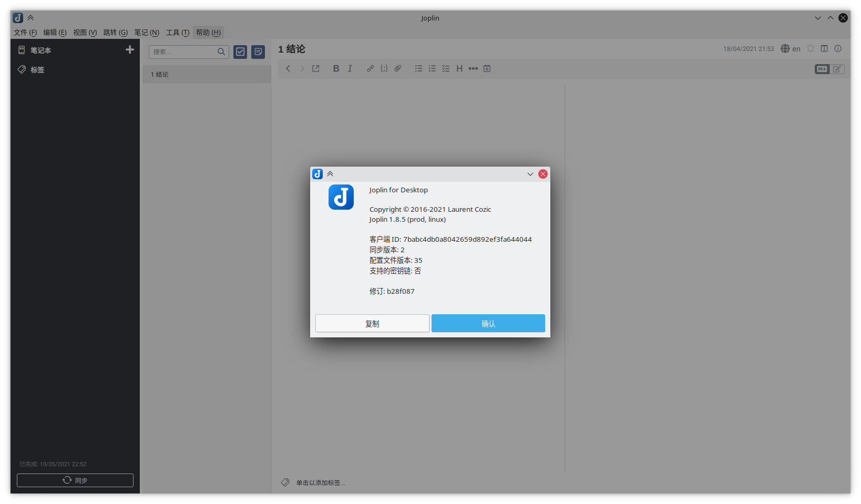Viewport: 861px width, 504px height.
Task: Click the note title 1 结论
Action: click(292, 49)
